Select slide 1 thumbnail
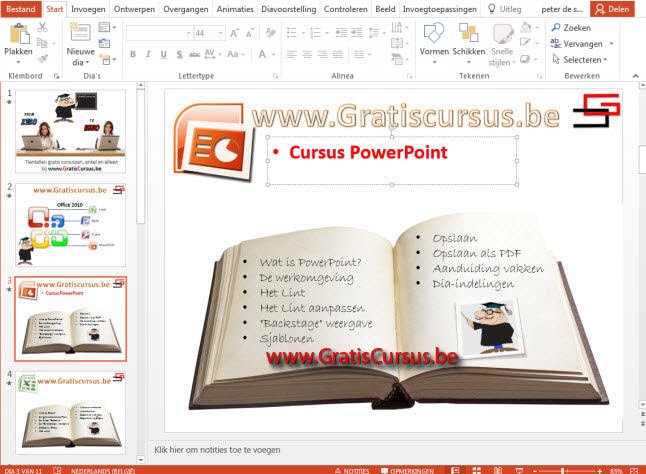This screenshot has width=646, height=474. pyautogui.click(x=70, y=132)
